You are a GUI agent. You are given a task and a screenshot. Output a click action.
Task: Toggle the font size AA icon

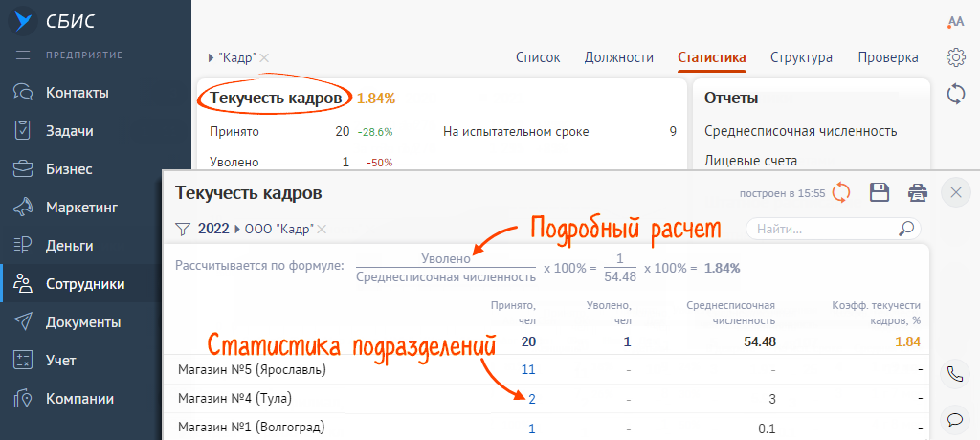[955, 21]
